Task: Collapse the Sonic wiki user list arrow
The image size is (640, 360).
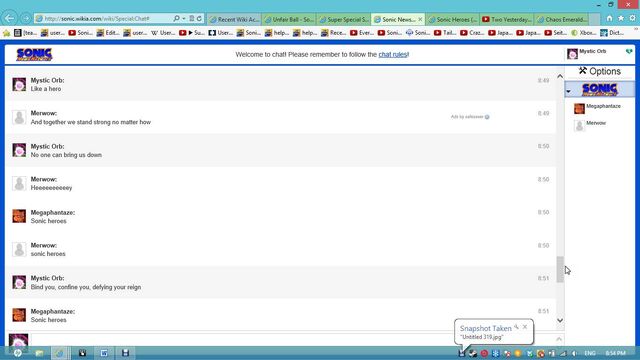Action: pos(568,91)
